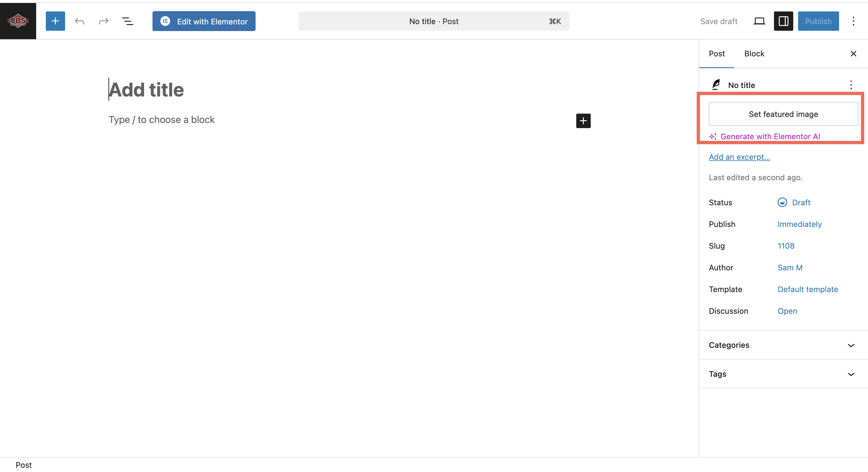Toggle the settings sidebar panel
Image resolution: width=868 pixels, height=472 pixels.
click(783, 21)
